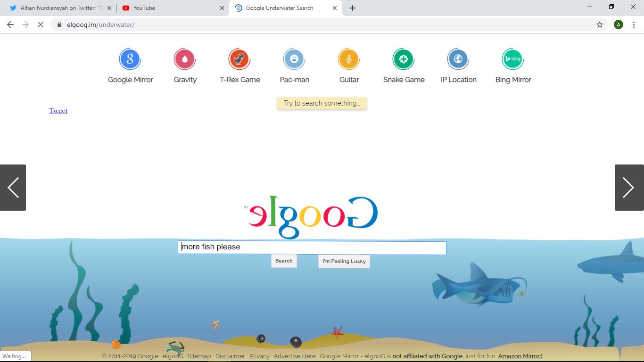Click the Bing Mirror label text
The image size is (644, 362).
coord(513,80)
